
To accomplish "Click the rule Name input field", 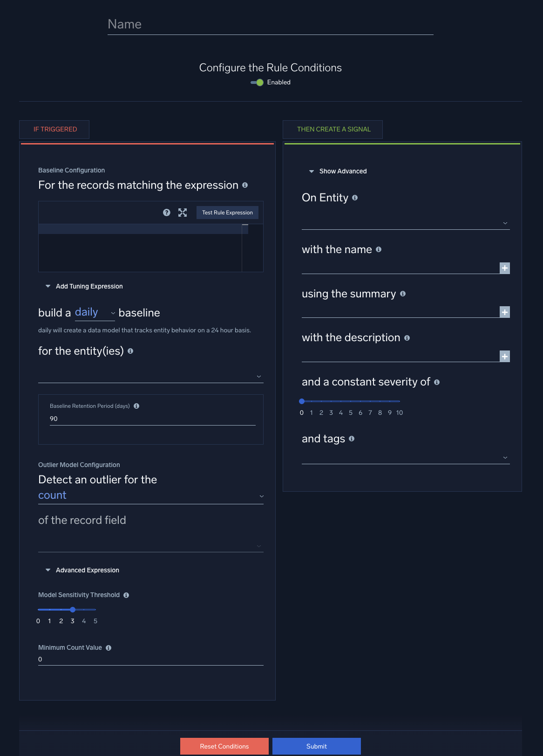I will (270, 25).
